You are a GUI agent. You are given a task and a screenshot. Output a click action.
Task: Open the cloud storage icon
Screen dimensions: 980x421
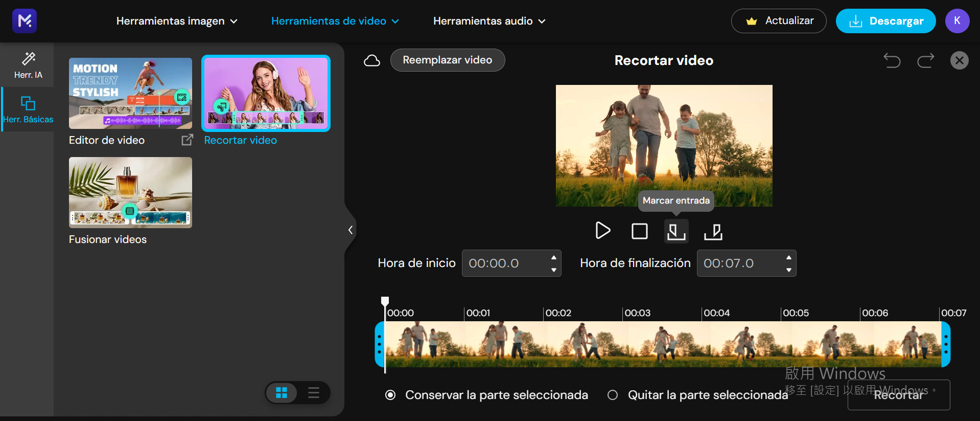(x=372, y=60)
